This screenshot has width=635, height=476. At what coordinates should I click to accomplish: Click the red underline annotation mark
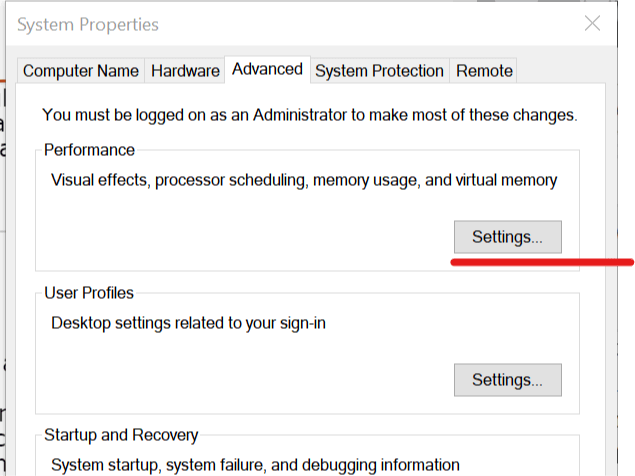pyautogui.click(x=542, y=263)
